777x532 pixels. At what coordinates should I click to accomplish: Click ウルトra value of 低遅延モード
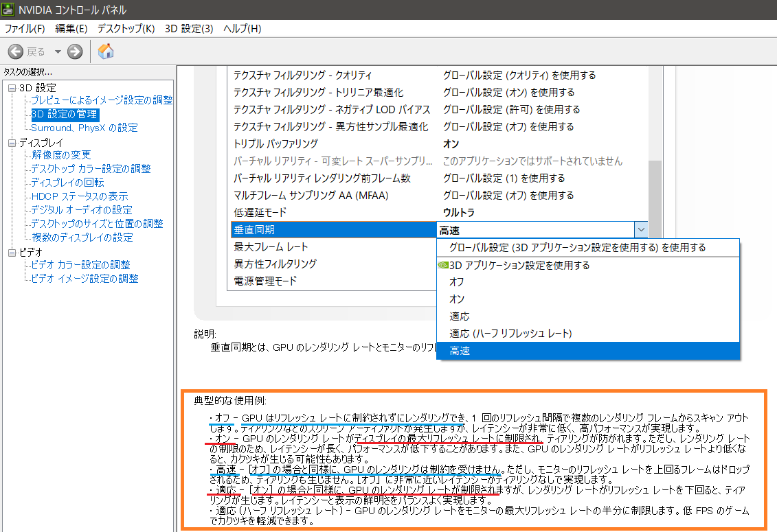tap(459, 213)
